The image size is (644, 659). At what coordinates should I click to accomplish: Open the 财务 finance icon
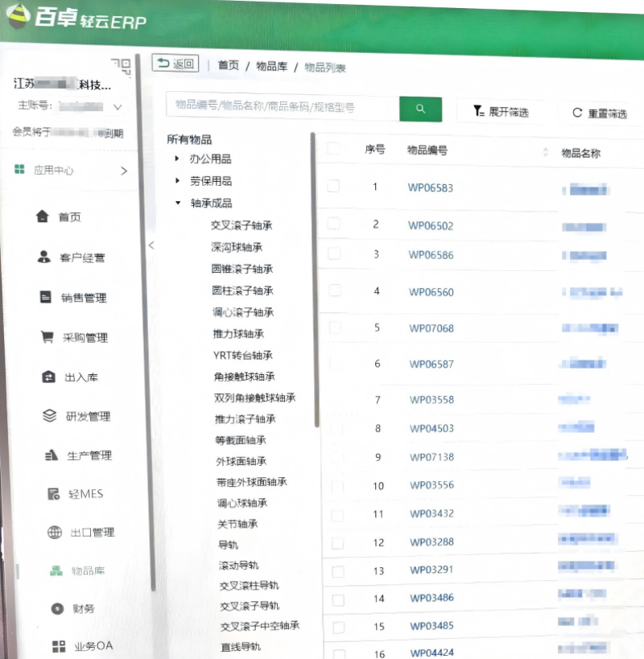tap(57, 608)
